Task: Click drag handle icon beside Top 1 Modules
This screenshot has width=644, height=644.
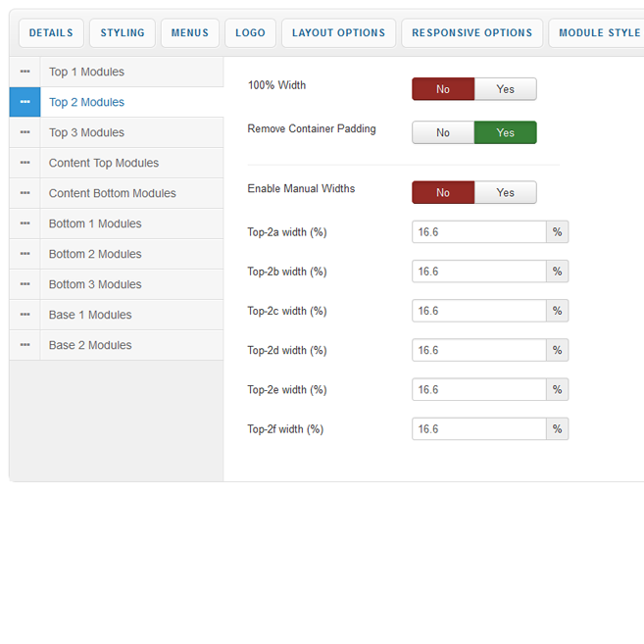Action: (x=25, y=73)
